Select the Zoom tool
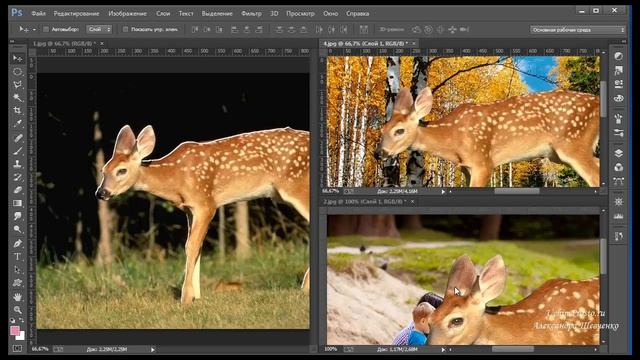This screenshot has height=360, width=640. 17,310
